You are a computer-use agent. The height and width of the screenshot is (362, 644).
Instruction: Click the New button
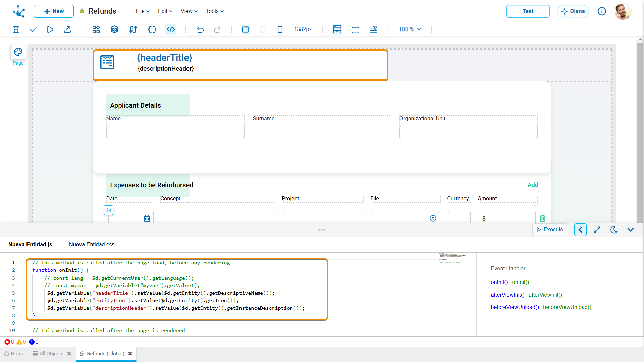point(54,11)
